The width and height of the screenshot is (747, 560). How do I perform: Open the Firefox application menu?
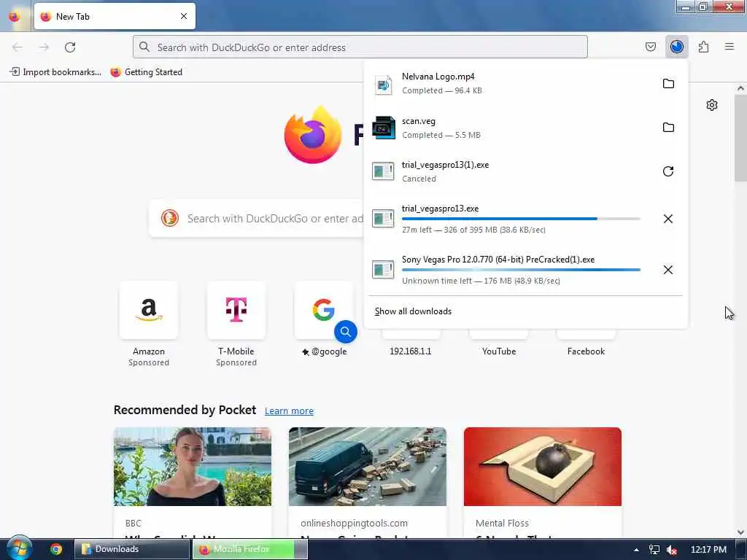tap(729, 47)
